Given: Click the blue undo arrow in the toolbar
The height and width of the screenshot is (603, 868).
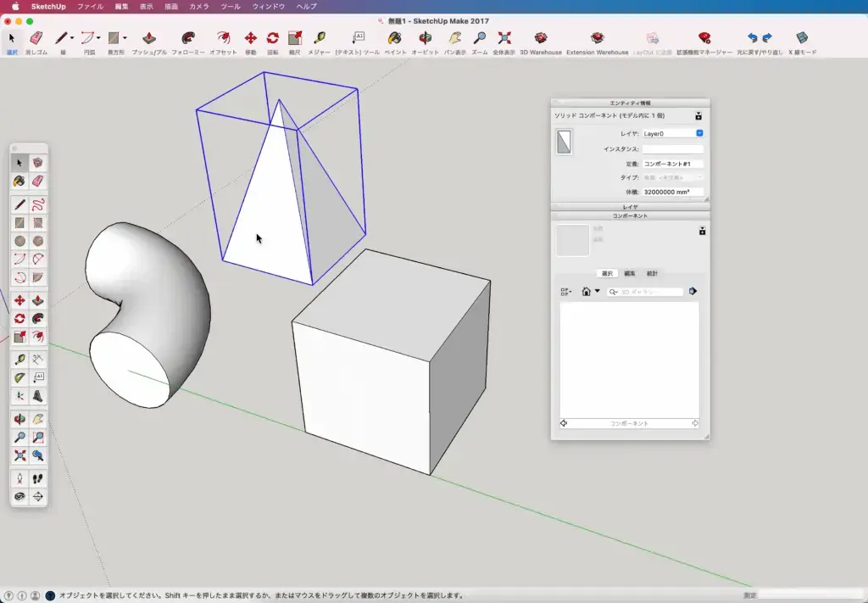Looking at the screenshot, I should tap(752, 37).
